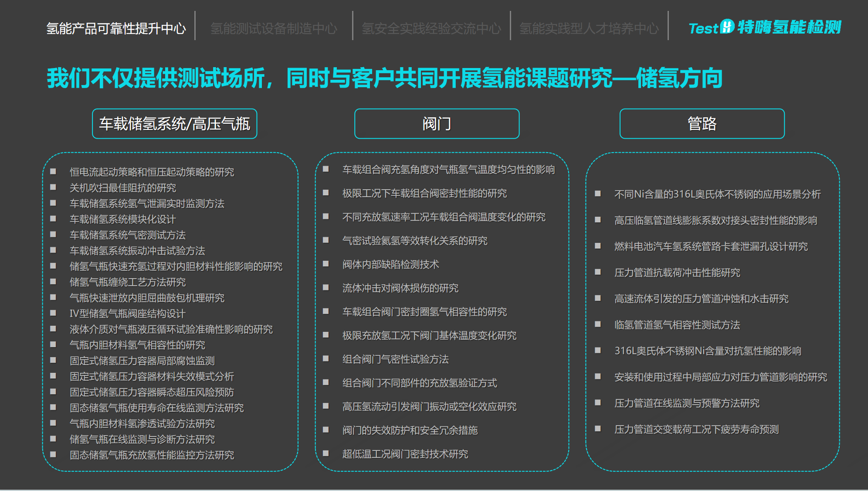Select 气密试验氦氢等效转化关系的研究 item
The width and height of the screenshot is (868, 491).
(415, 241)
